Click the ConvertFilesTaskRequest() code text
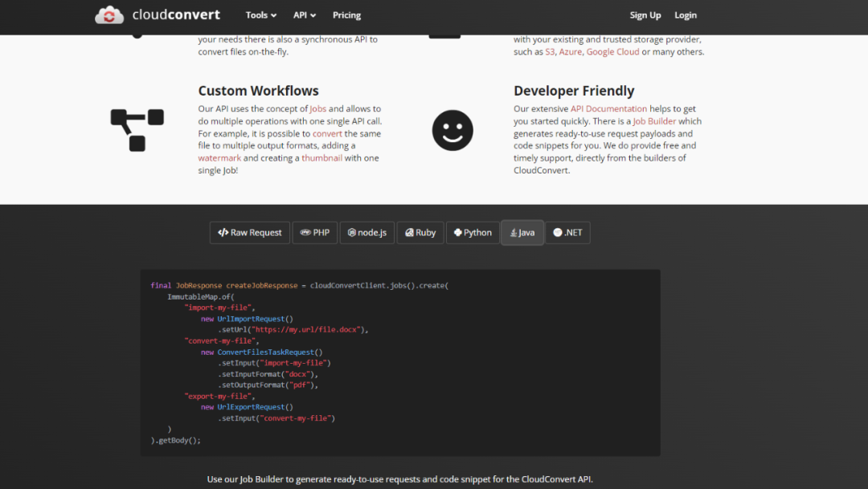 click(269, 352)
